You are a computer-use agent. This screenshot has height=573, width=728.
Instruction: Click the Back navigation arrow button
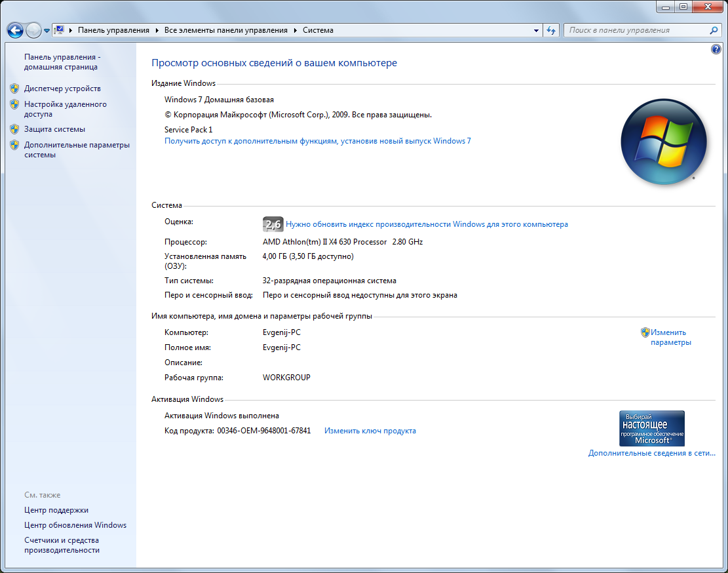click(x=15, y=30)
